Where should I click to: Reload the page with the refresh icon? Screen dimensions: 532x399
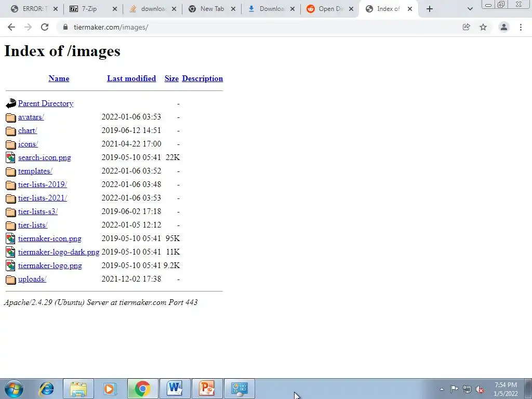[x=45, y=27]
